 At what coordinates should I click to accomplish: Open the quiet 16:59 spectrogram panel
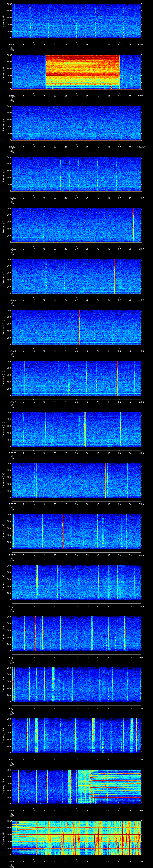[76, 123]
